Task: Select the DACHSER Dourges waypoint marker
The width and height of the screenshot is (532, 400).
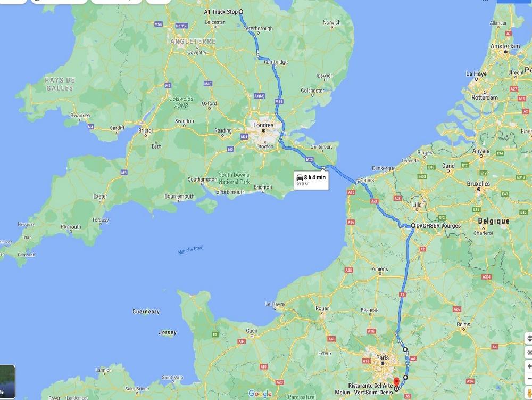Action: click(x=413, y=225)
